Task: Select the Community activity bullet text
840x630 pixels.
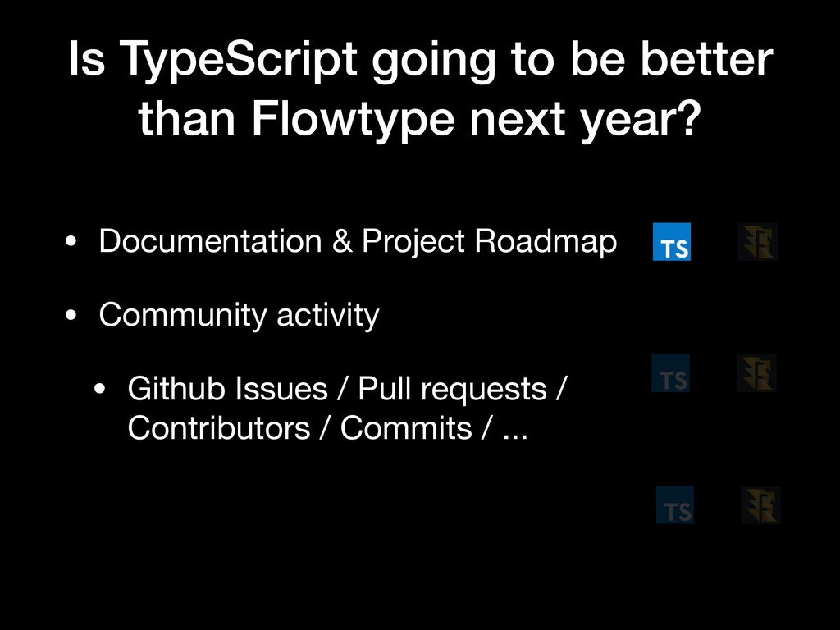Action: [x=239, y=315]
